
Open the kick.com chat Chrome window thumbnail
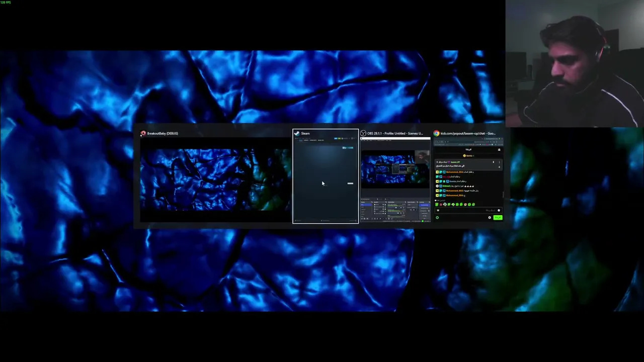468,179
